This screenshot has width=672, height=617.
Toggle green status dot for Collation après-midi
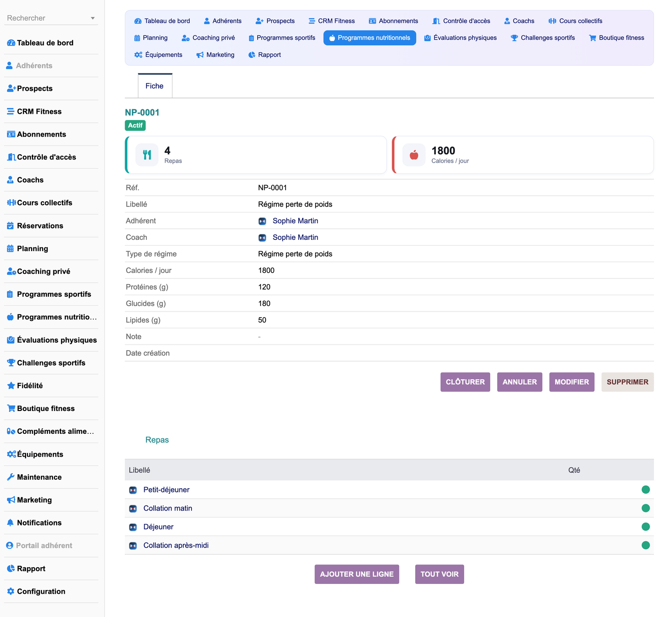[x=645, y=545]
